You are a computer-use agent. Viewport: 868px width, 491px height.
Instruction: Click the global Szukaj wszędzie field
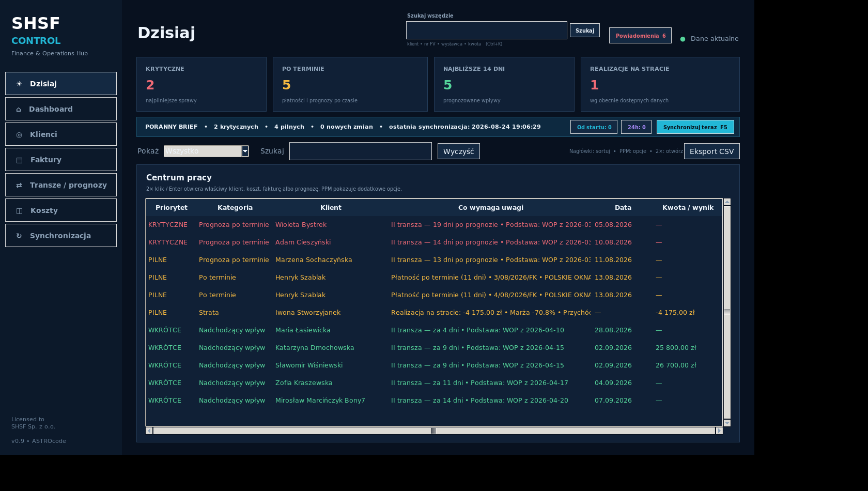[487, 30]
